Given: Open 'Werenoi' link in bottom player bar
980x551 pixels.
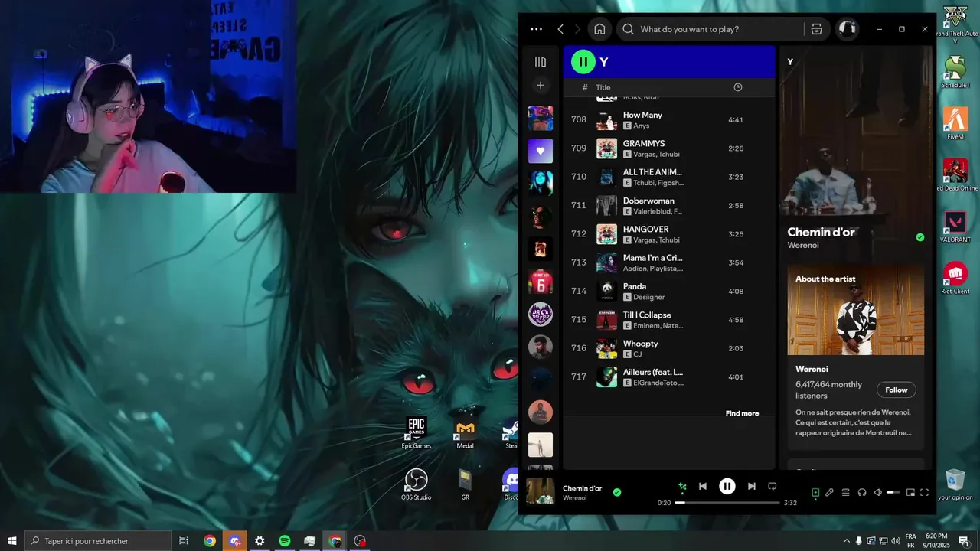Looking at the screenshot, I should pos(575,498).
